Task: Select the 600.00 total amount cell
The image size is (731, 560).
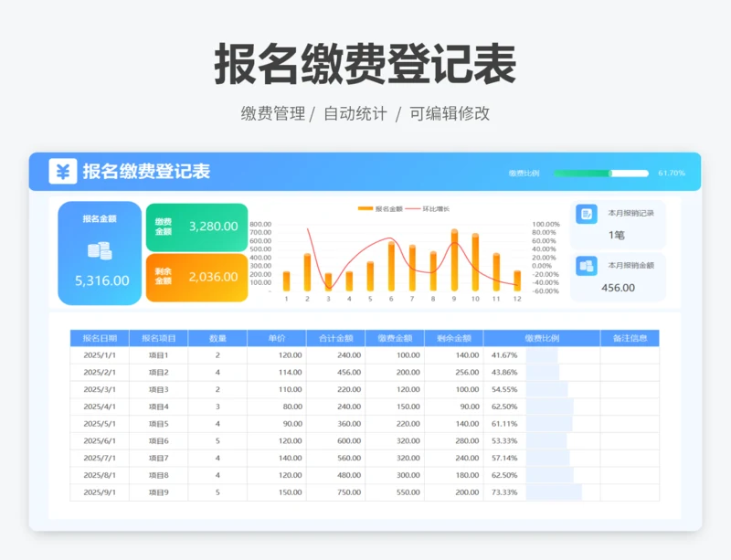Action: tap(335, 441)
